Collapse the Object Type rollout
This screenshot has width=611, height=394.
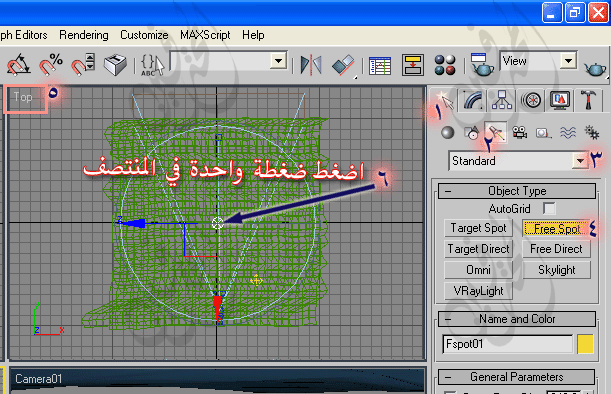(x=517, y=191)
